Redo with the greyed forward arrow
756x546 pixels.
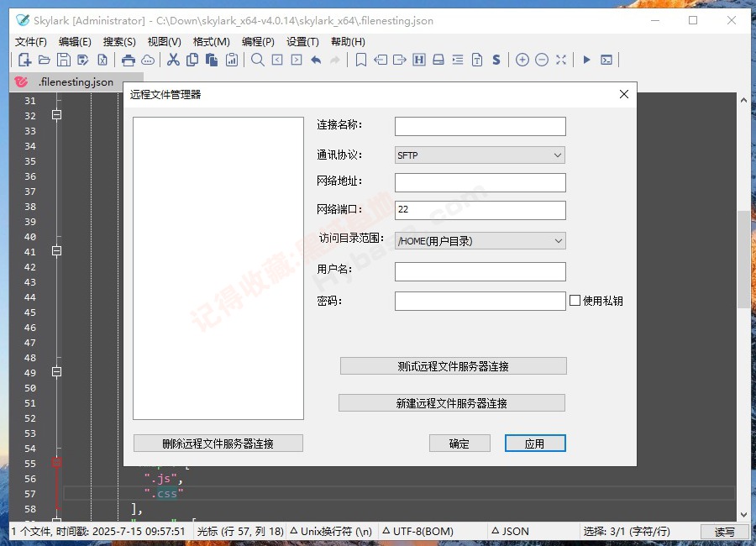click(x=334, y=60)
